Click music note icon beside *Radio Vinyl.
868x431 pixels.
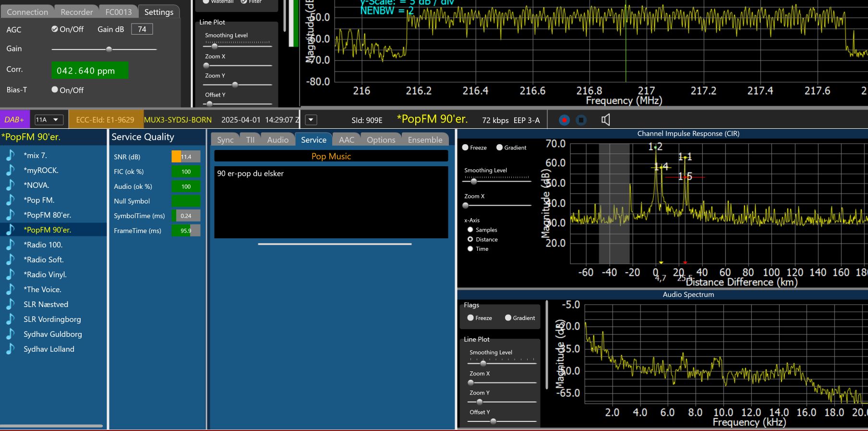tap(10, 275)
